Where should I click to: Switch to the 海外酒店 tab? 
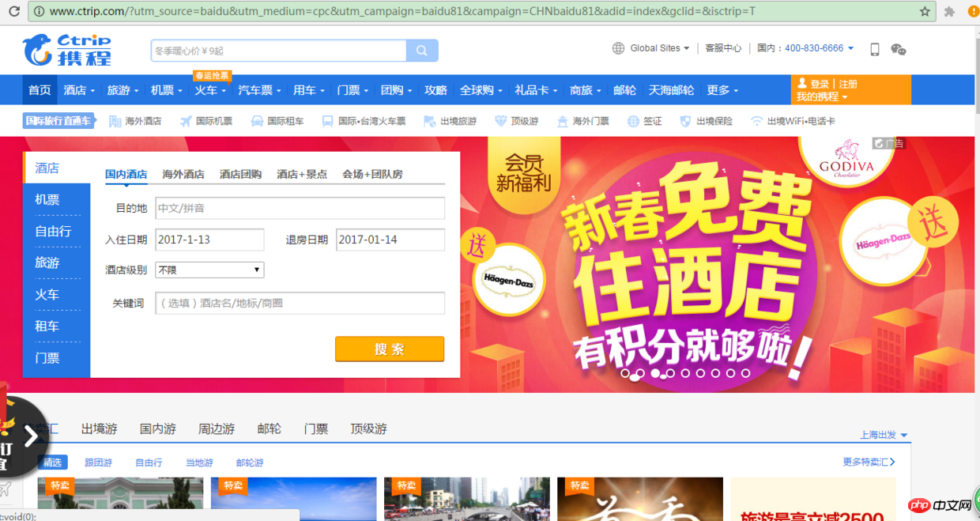[183, 174]
